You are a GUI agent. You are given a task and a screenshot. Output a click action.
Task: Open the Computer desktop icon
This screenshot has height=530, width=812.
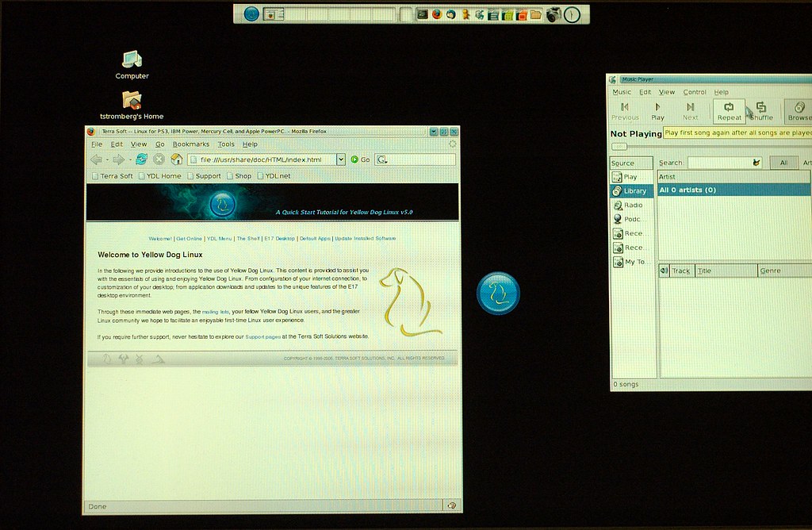click(x=132, y=65)
